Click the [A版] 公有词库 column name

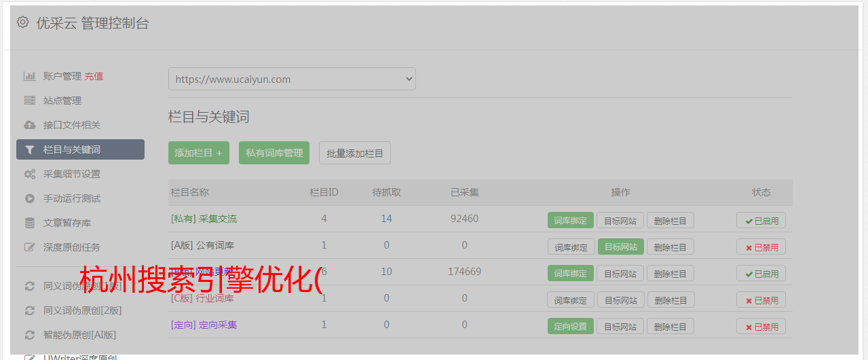[202, 245]
